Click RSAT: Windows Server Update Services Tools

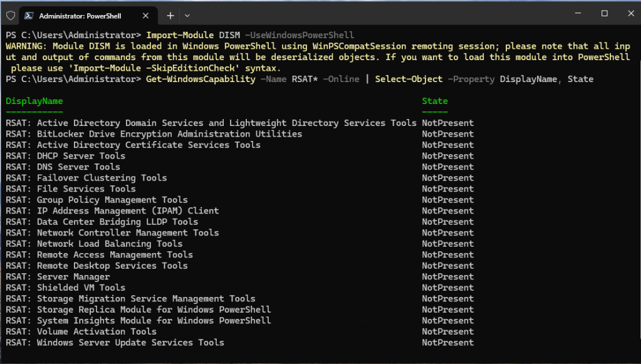(x=115, y=343)
